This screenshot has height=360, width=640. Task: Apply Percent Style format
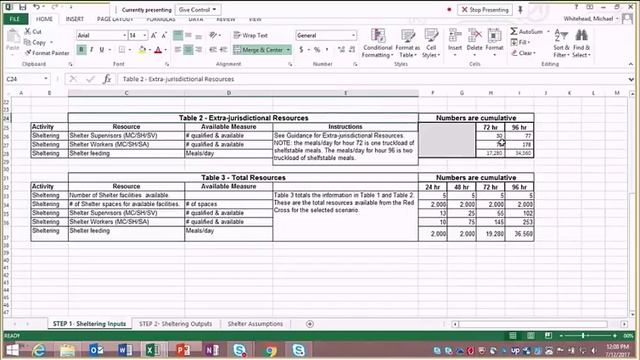[x=317, y=50]
